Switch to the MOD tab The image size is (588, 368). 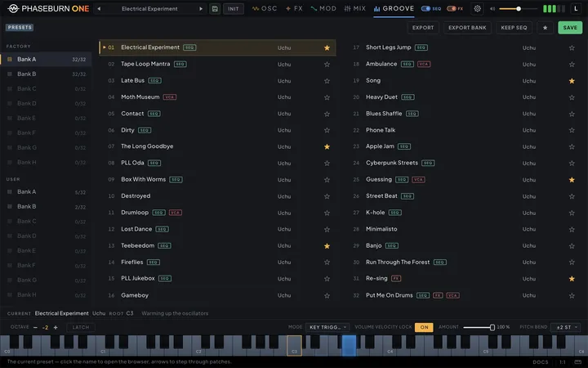point(323,9)
